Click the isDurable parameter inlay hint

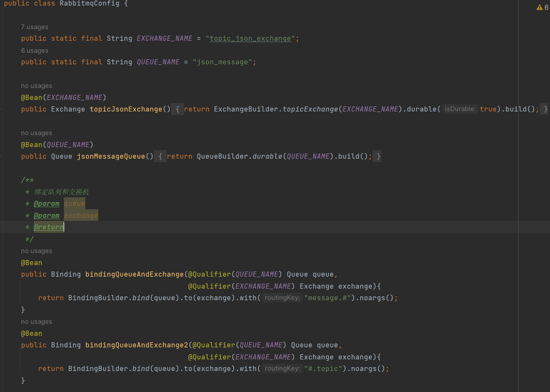coord(460,109)
